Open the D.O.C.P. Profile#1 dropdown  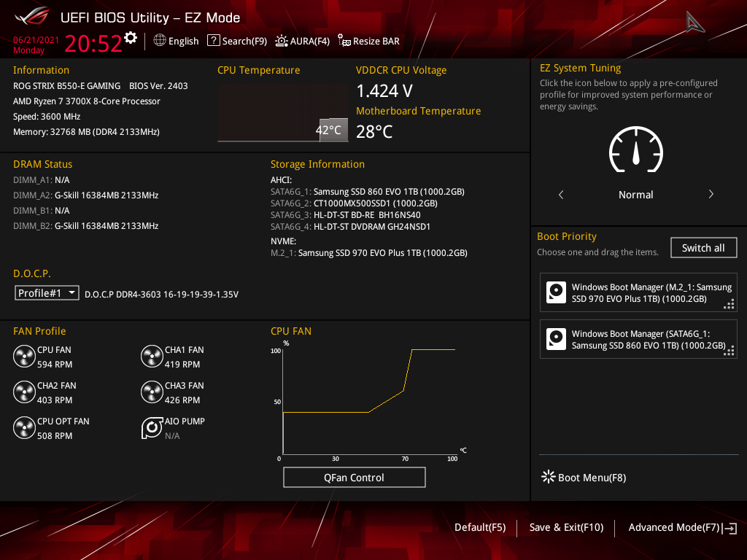pos(47,293)
